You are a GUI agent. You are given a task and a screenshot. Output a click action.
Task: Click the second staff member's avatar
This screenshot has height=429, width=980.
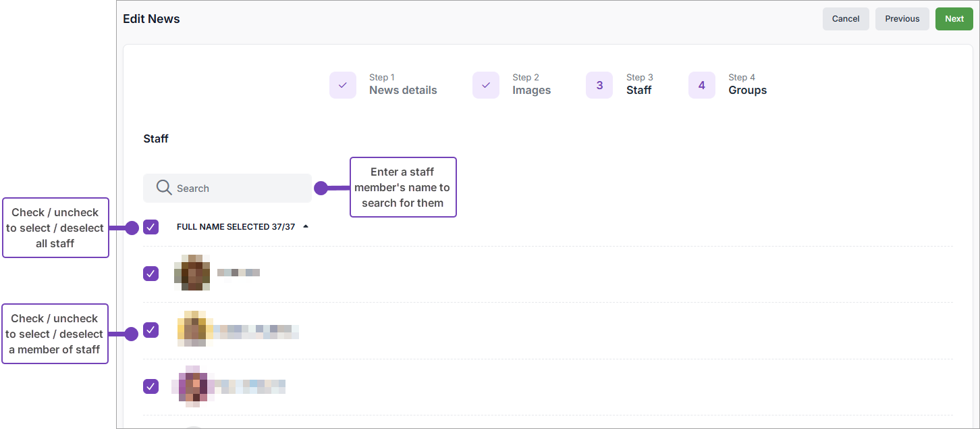point(194,330)
